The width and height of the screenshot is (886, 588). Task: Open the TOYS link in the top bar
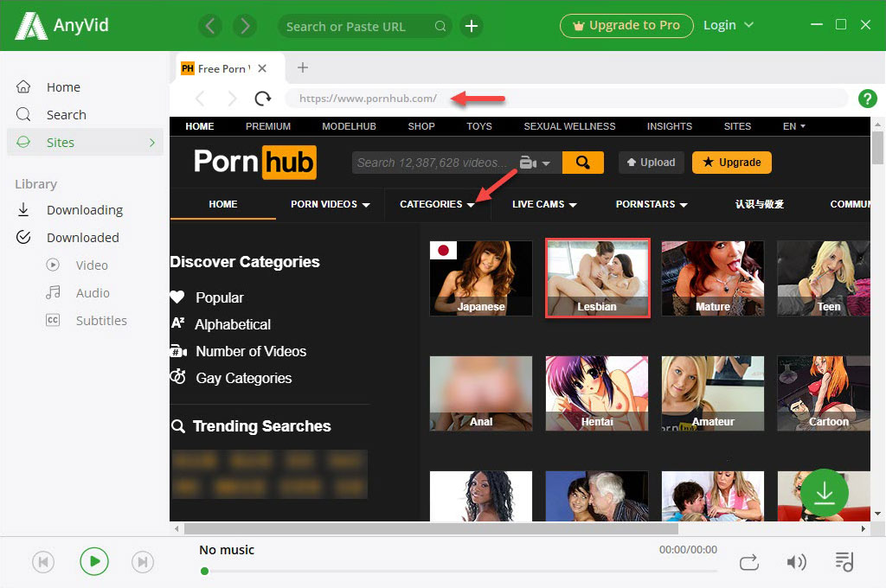pos(479,126)
